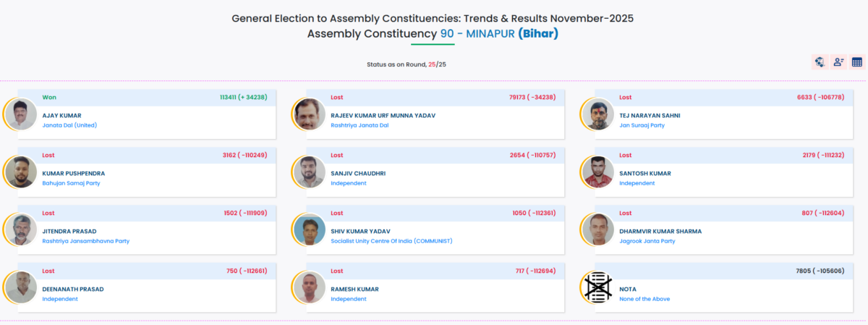Click the table grid view icon
This screenshot has height=325, width=868.
point(857,62)
